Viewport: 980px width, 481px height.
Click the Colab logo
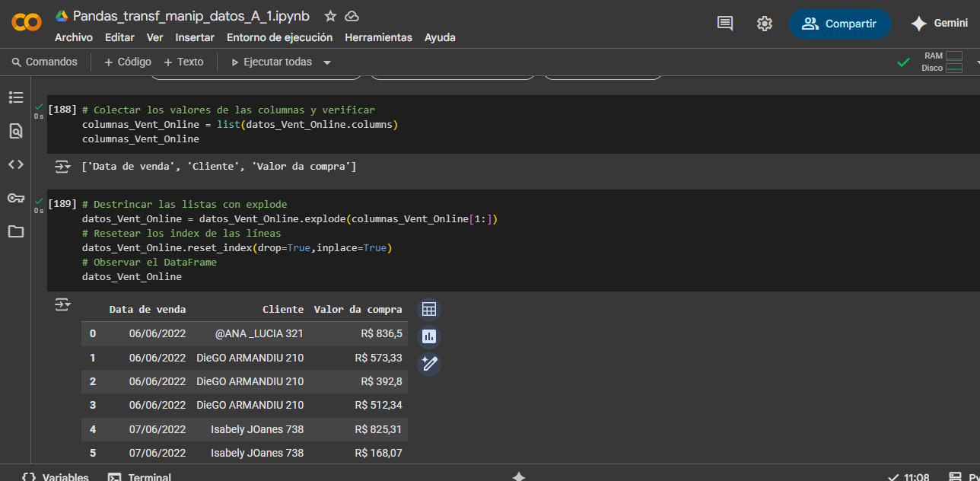coord(27,24)
